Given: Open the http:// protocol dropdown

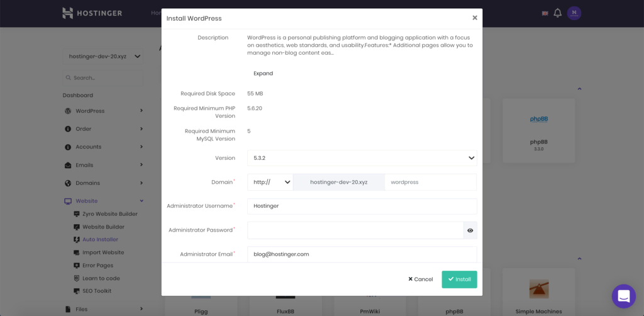Looking at the screenshot, I should tap(270, 182).
